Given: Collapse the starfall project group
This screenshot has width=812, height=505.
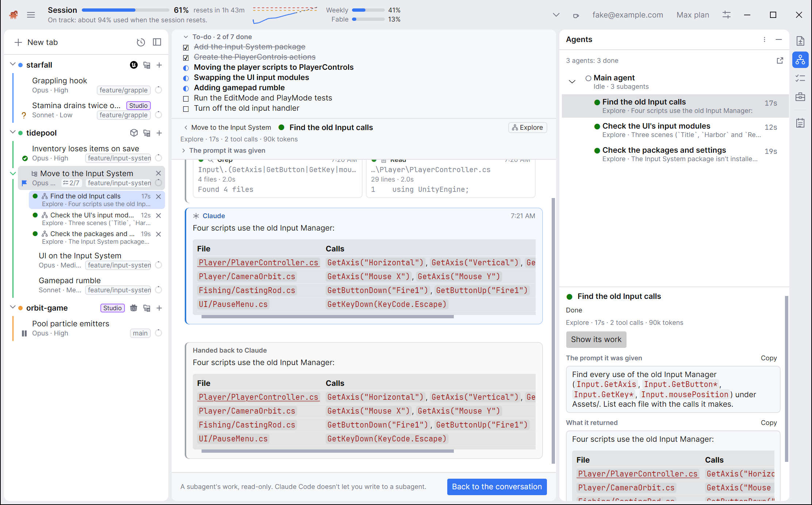Looking at the screenshot, I should point(13,64).
